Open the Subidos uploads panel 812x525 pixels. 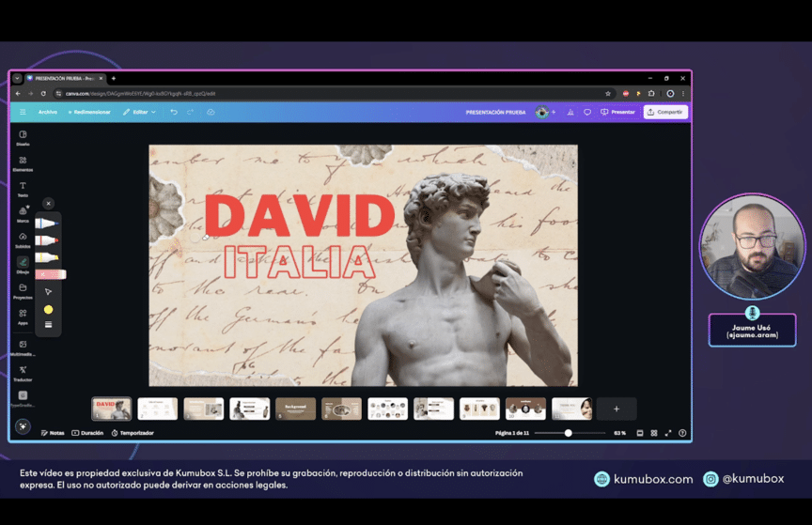(x=23, y=238)
